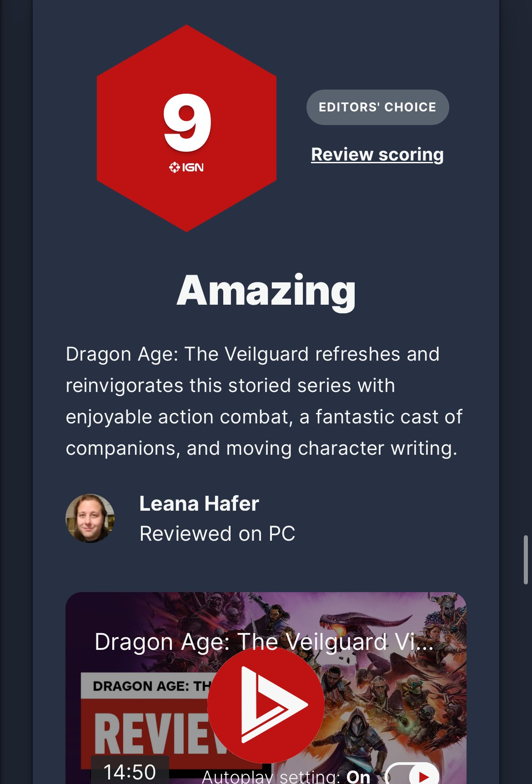The image size is (532, 784).
Task: Click the large number 9 score
Action: click(x=187, y=123)
